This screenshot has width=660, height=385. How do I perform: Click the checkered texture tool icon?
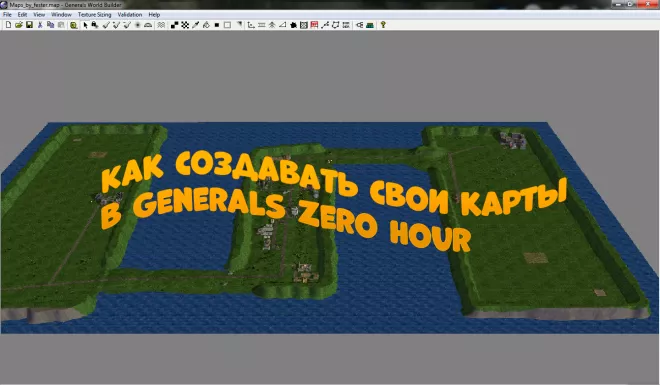pyautogui.click(x=185, y=25)
